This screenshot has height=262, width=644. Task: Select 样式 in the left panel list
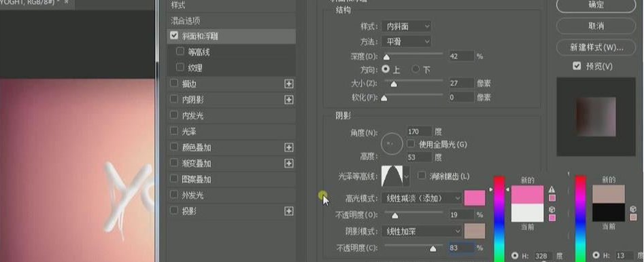178,5
